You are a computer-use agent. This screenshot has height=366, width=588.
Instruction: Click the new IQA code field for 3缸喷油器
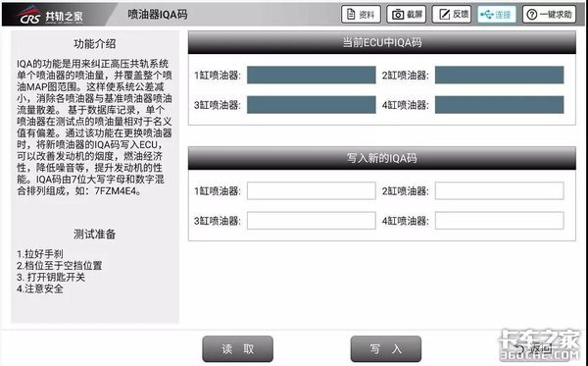click(312, 221)
